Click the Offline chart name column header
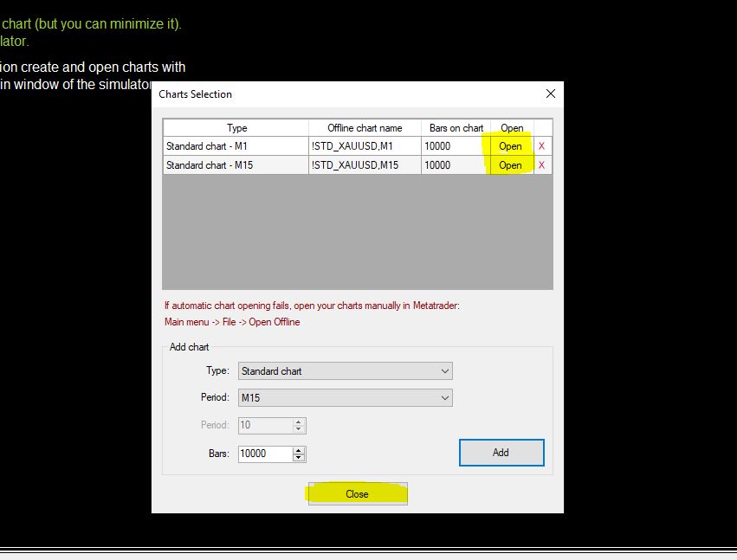Viewport: 737px width, 560px height. coord(365,128)
